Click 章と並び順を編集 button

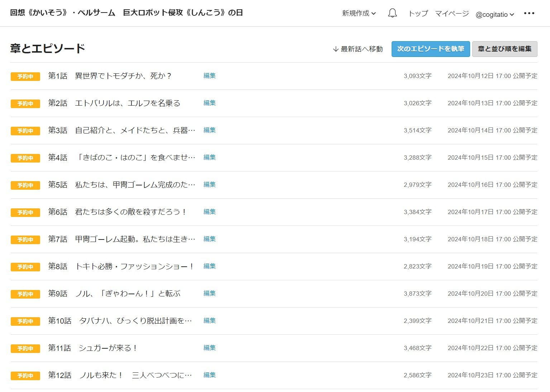click(x=504, y=49)
